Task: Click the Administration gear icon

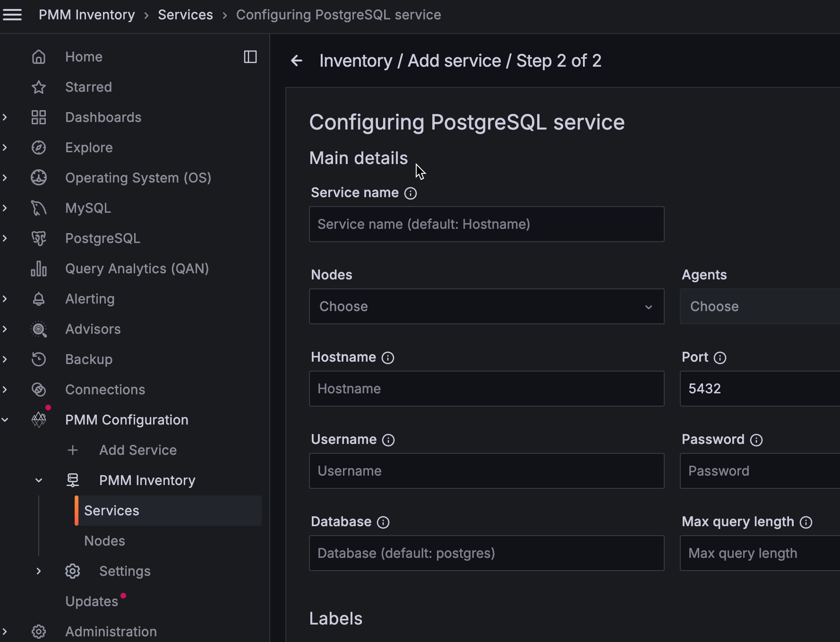Action: (39, 632)
